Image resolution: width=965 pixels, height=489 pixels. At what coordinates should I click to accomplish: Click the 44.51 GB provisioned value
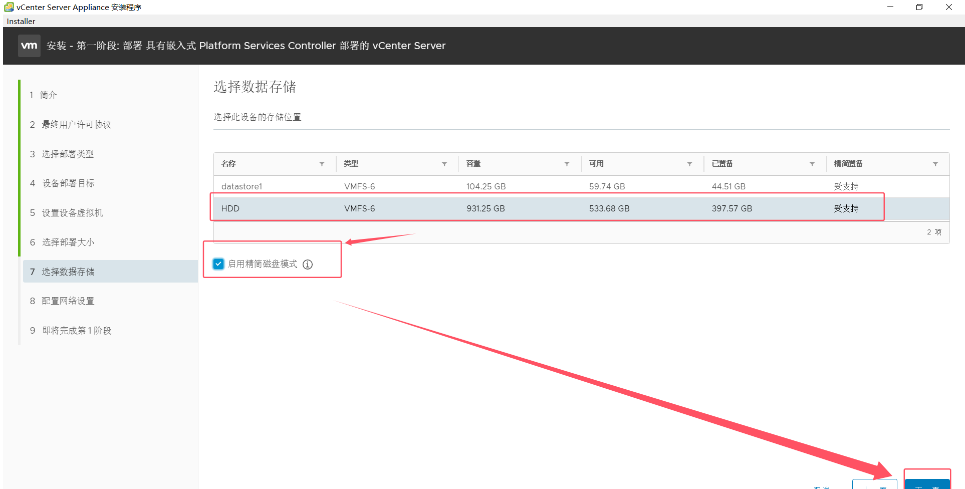729,186
